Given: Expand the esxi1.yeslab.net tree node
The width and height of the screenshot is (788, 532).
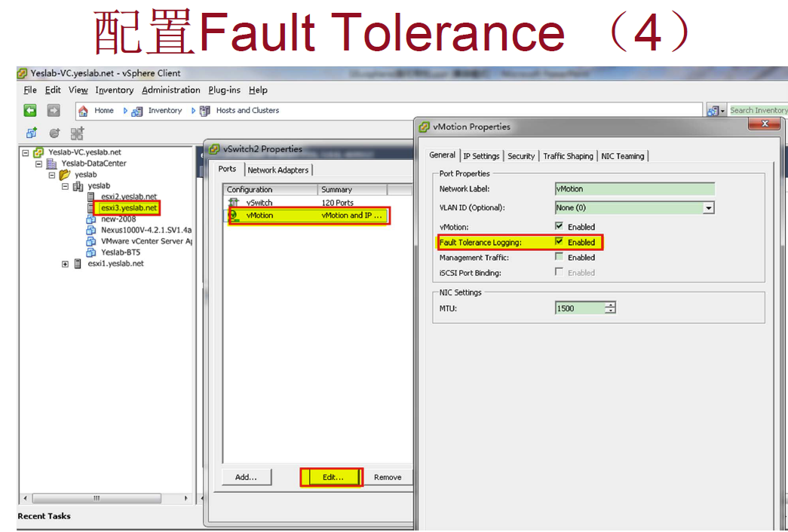Looking at the screenshot, I should pos(65,264).
